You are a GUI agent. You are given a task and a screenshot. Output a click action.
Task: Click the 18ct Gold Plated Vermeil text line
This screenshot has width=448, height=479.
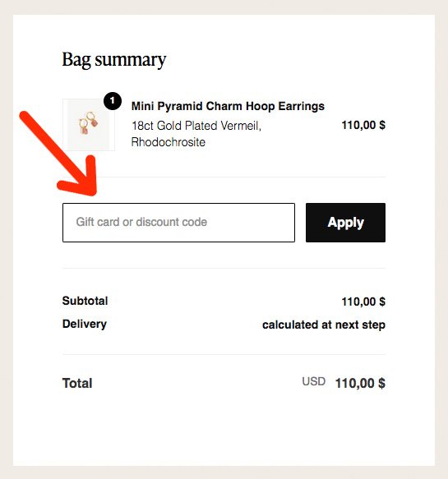tap(196, 126)
